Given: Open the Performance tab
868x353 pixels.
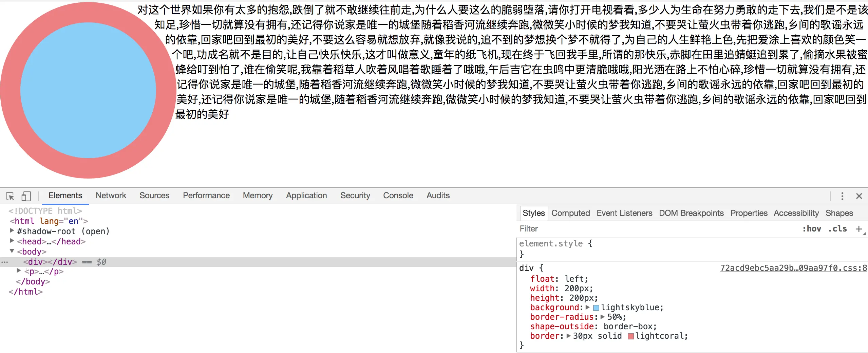Looking at the screenshot, I should coord(206,196).
